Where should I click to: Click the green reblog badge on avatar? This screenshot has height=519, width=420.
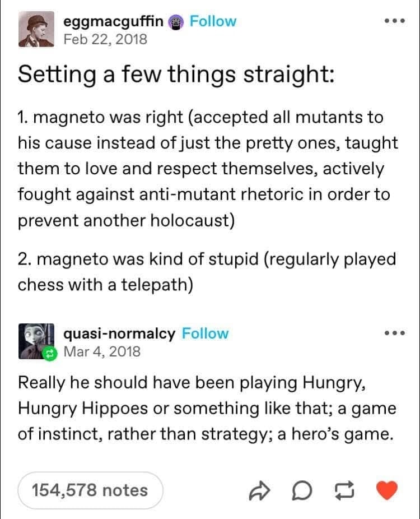tap(50, 354)
